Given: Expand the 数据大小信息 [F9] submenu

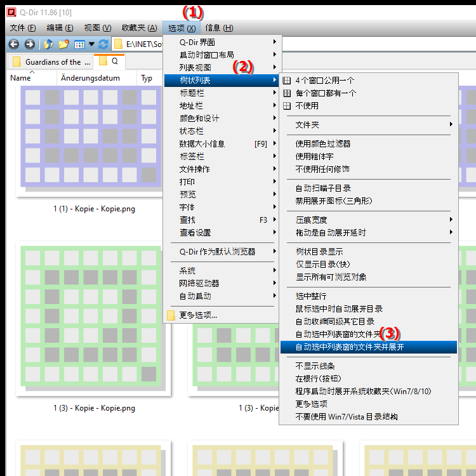Looking at the screenshot, I should coord(221,144).
